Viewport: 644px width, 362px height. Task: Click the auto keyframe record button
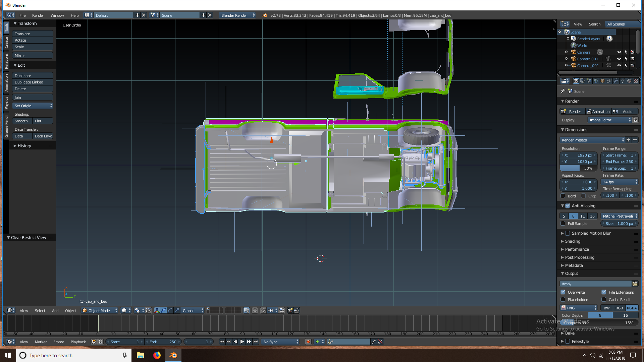point(308,342)
